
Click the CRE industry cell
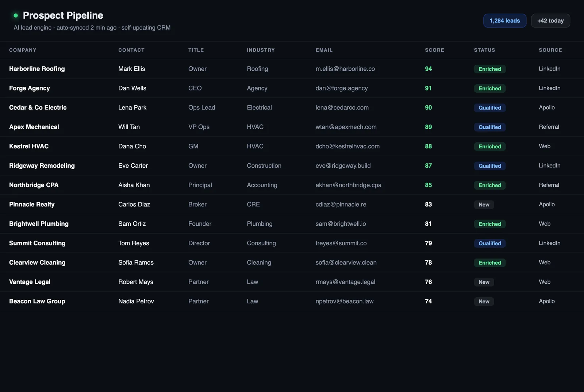coord(253,204)
